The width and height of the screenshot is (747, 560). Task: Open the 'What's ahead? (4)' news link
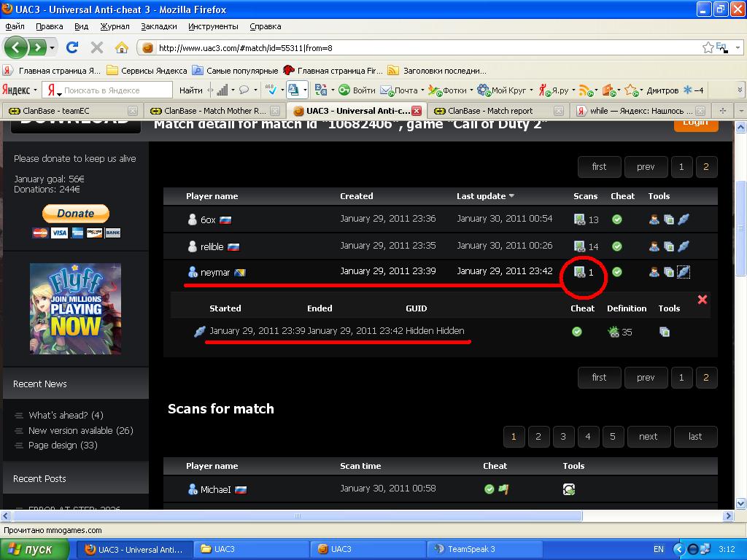(66, 415)
